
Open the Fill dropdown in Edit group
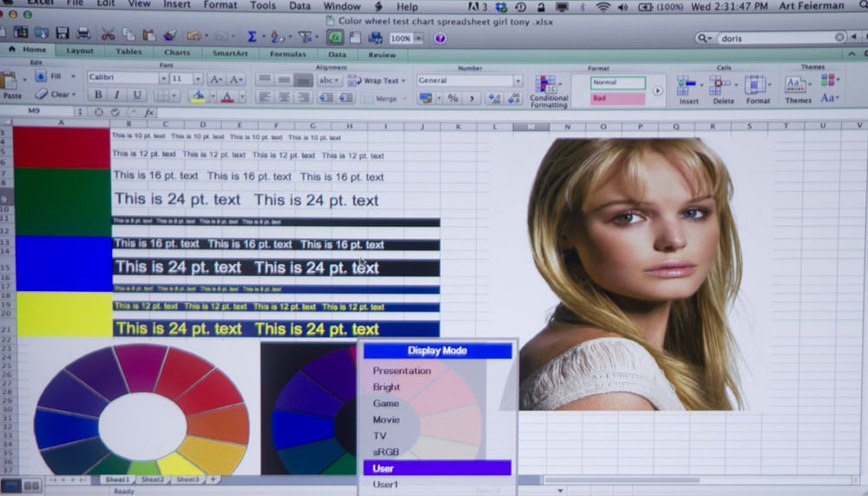pyautogui.click(x=73, y=76)
